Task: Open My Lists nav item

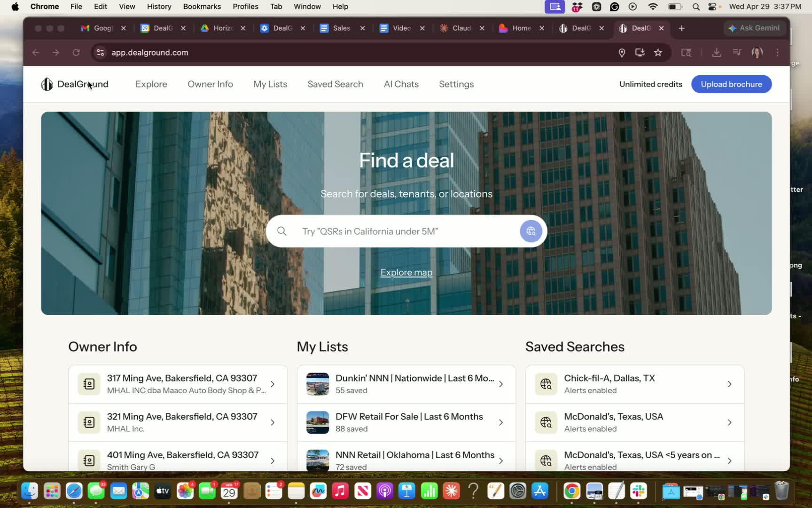Action: (x=270, y=84)
